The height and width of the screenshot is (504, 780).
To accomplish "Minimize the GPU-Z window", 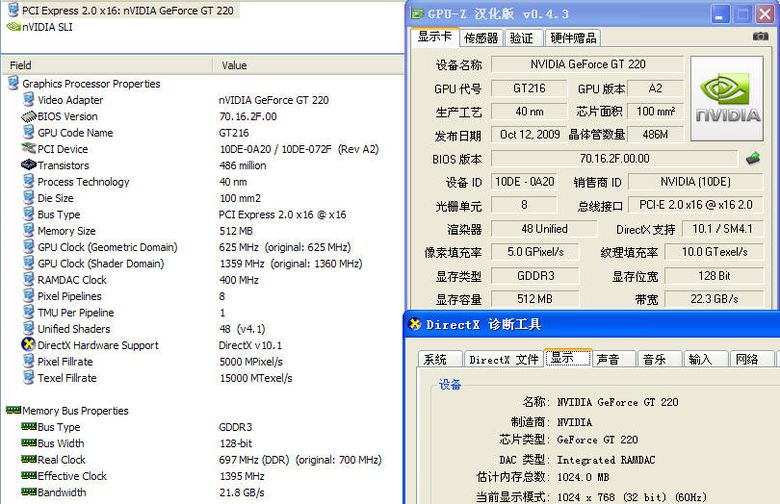I will click(x=720, y=14).
